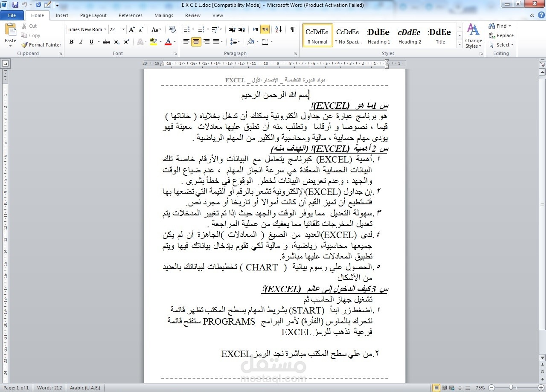Screen dimensions: 547x392
Task: Open Shading color dropdown arrow
Action: coord(257,42)
